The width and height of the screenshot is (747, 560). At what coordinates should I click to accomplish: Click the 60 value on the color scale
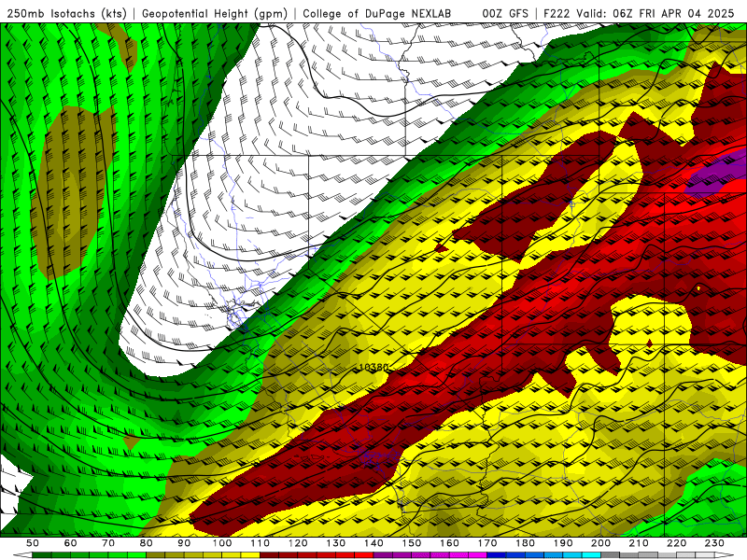[x=70, y=543]
